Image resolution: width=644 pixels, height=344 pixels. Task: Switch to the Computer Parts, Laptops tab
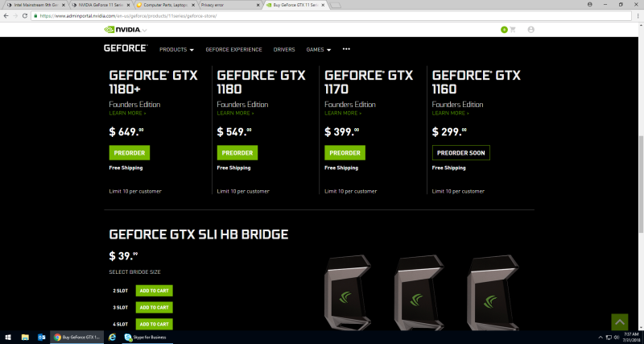pos(166,5)
